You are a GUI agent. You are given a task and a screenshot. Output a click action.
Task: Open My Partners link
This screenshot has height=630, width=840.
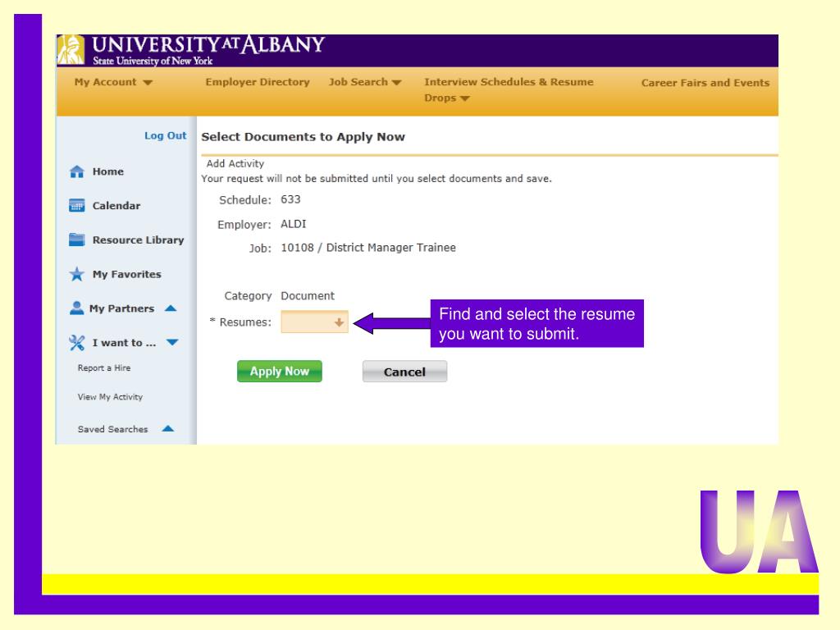click(121, 308)
